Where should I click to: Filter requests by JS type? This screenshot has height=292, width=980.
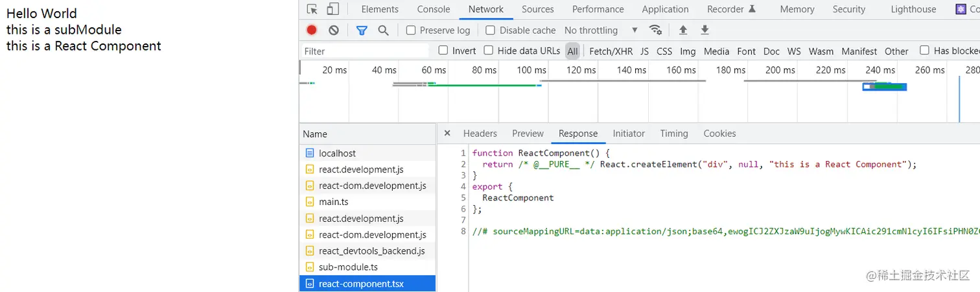[644, 51]
